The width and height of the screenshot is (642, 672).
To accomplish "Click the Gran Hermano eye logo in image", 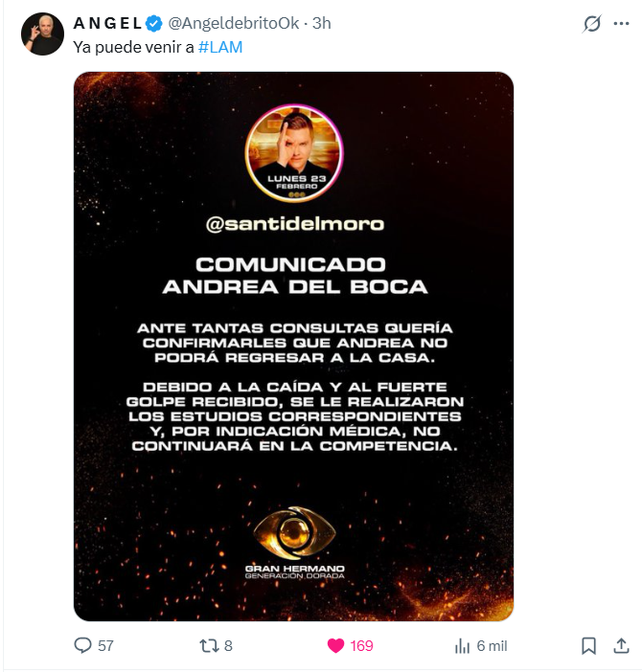I will [294, 533].
